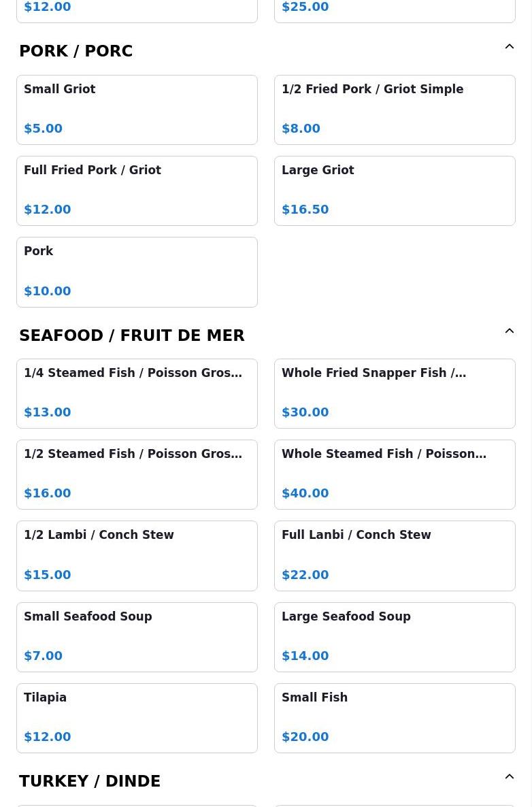Pick the Pork item for $10.00
This screenshot has height=807, width=532.
pyautogui.click(x=137, y=272)
